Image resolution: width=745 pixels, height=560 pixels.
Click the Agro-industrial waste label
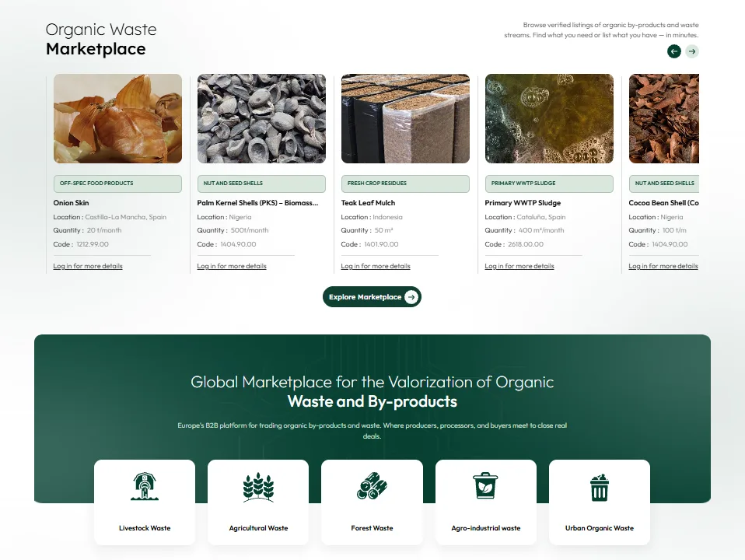(x=485, y=528)
